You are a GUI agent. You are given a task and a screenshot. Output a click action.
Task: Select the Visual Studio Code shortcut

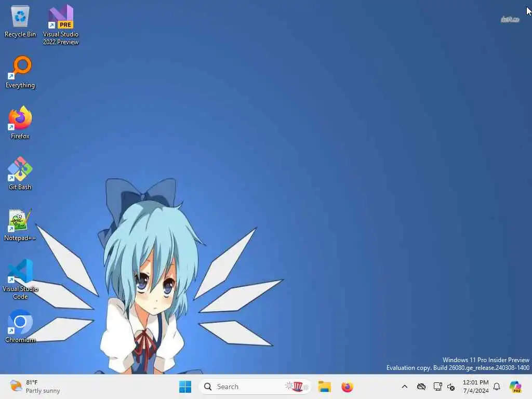(x=20, y=279)
